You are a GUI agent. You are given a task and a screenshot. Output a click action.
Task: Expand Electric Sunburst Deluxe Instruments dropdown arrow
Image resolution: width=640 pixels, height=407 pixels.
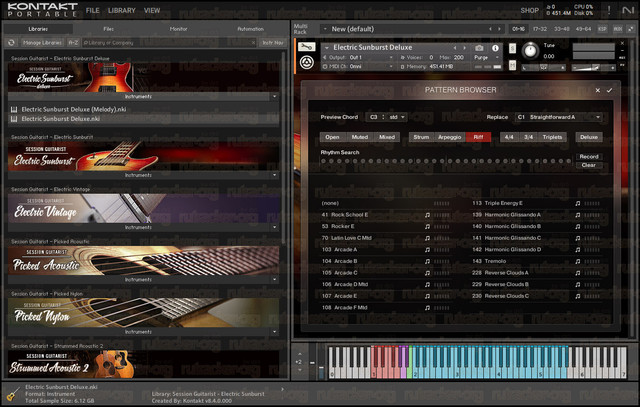pyautogui.click(x=274, y=97)
